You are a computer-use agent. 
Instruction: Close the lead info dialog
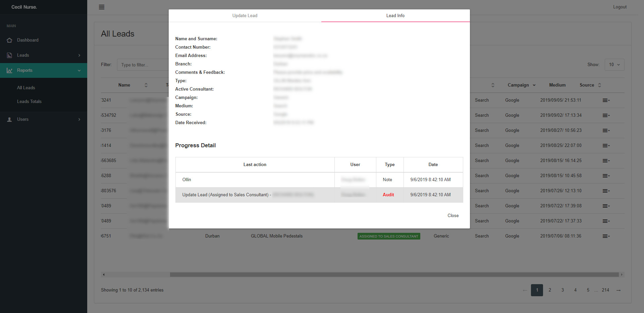pos(453,216)
